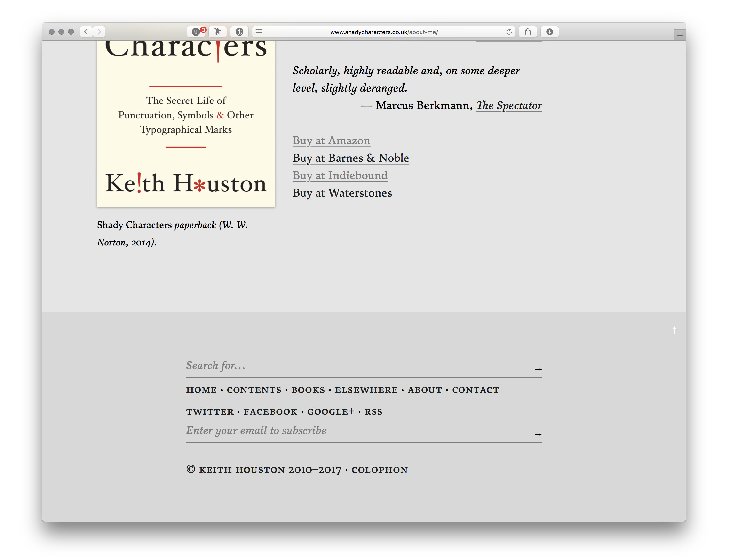
Task: Select ELSEWHERE in footer navigation
Action: point(366,390)
